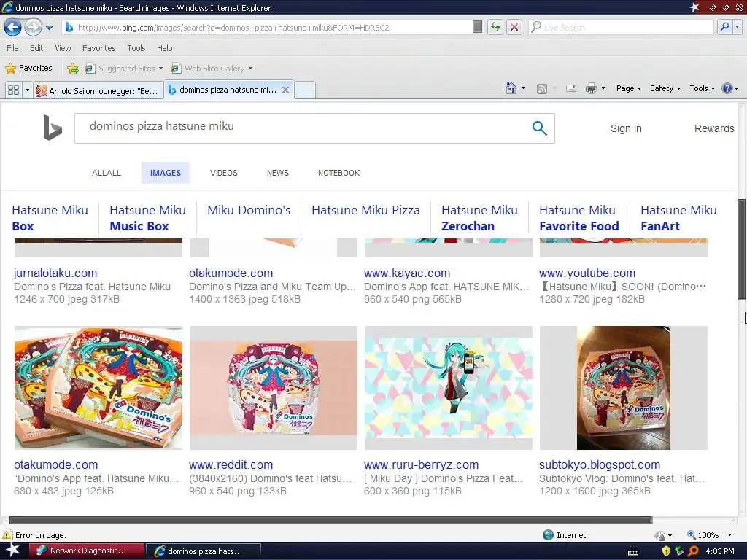Click the Refresh button next to address bar

click(x=495, y=27)
